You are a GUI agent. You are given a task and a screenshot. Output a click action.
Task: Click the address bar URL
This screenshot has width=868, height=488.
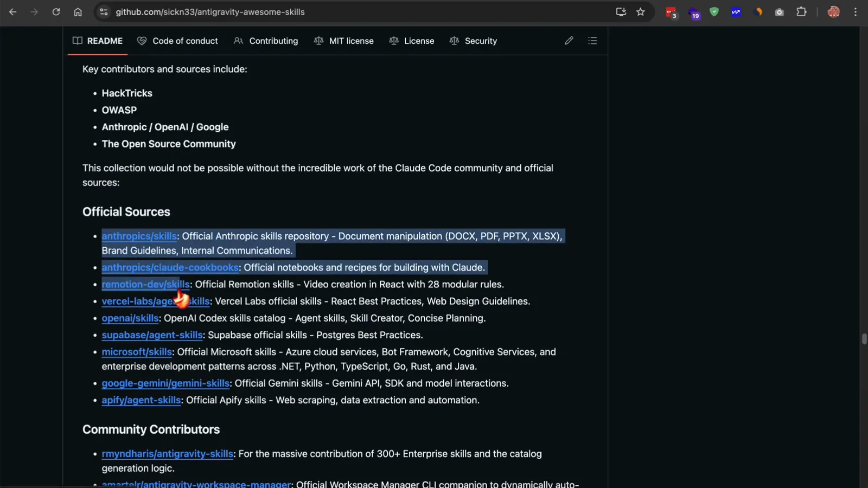pyautogui.click(x=210, y=12)
